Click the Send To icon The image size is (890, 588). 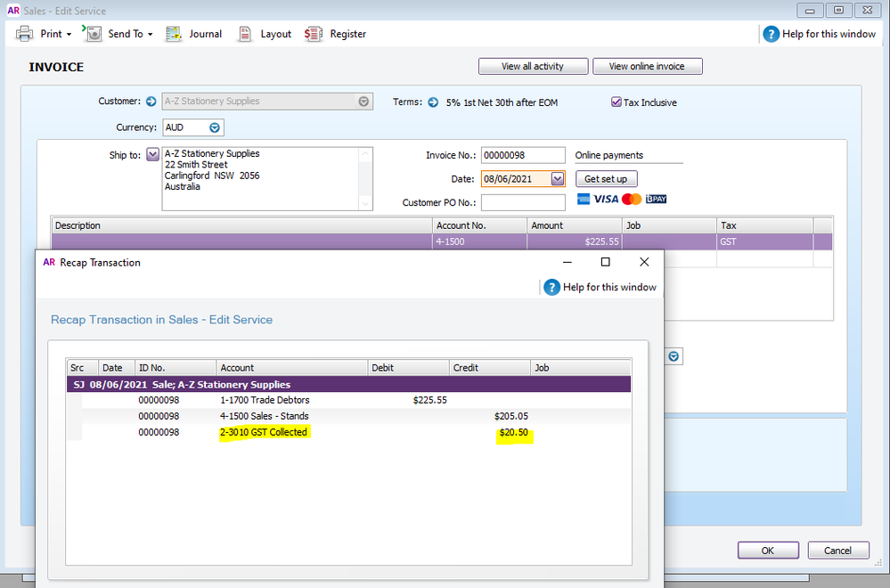click(93, 34)
